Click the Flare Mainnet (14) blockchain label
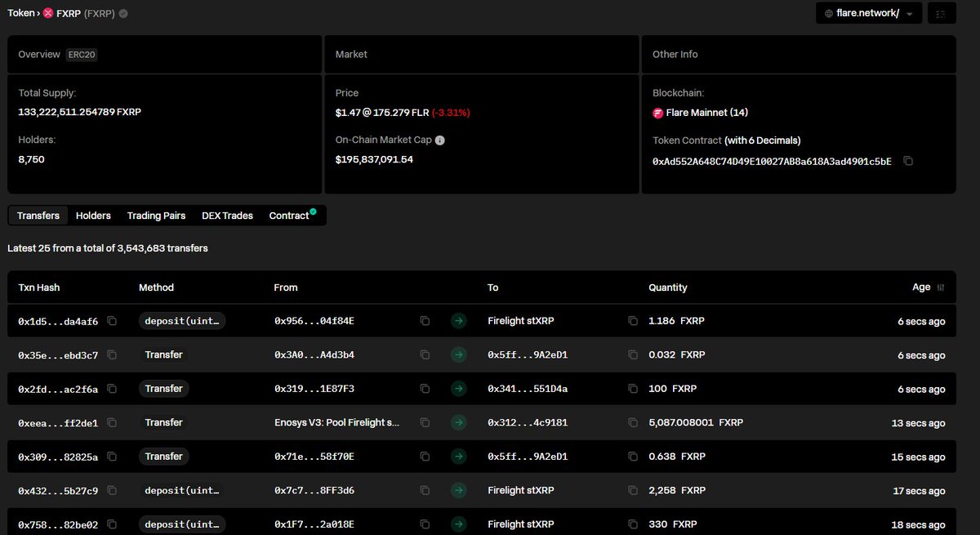Image resolution: width=980 pixels, height=535 pixels. pos(700,113)
